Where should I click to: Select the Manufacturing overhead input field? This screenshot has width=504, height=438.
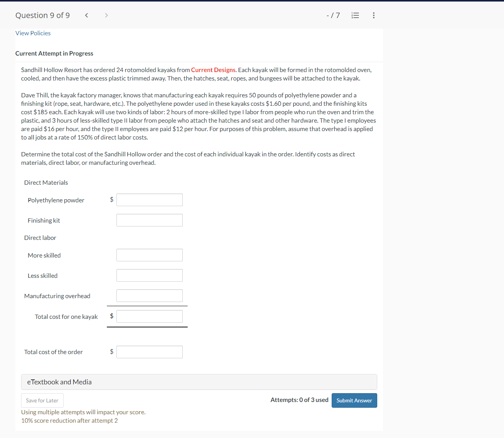pyautogui.click(x=149, y=295)
